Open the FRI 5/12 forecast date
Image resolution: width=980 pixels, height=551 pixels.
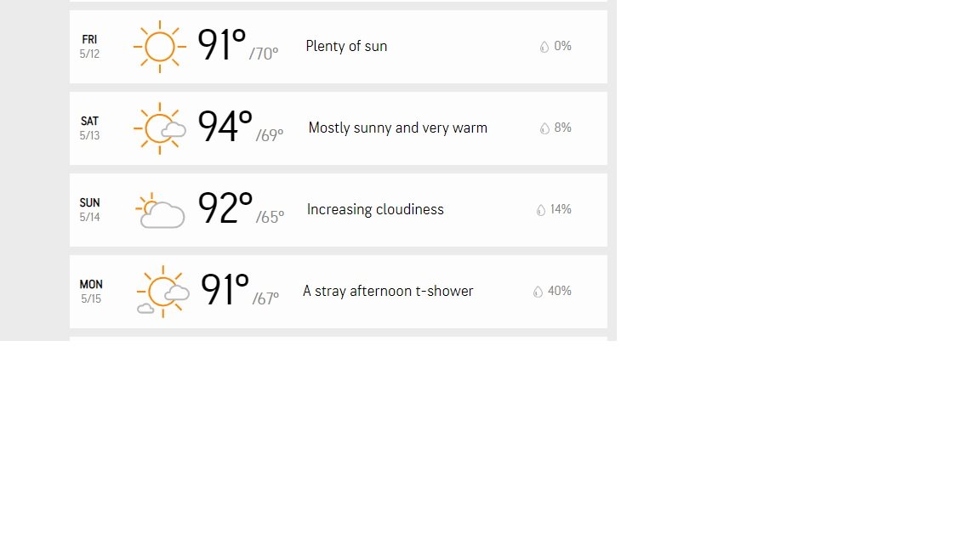coord(89,47)
